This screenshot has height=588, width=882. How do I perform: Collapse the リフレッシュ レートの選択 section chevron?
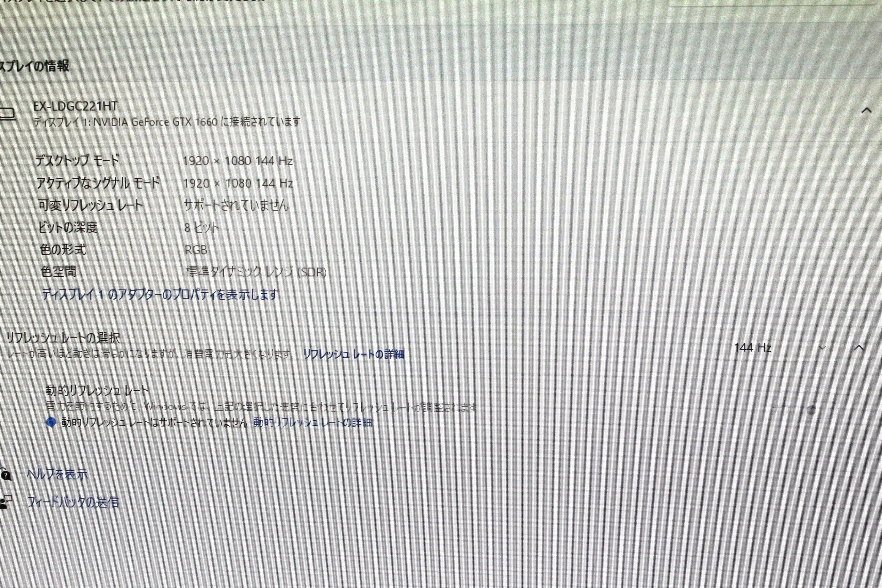click(x=859, y=348)
